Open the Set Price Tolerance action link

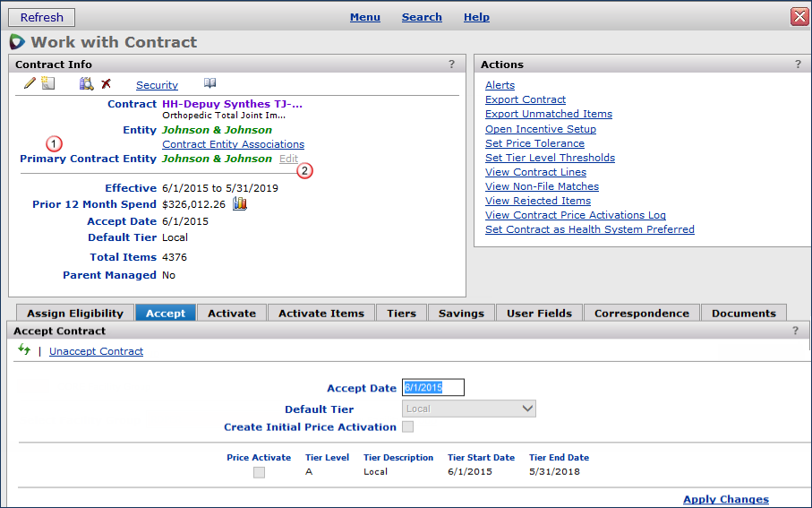pyautogui.click(x=534, y=143)
